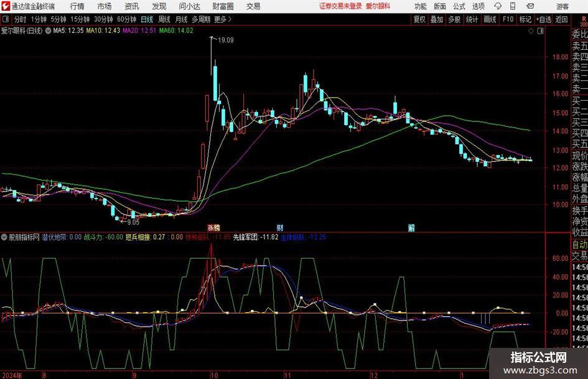Open the mobile phone icon
The width and height of the screenshot is (588, 379).
pyautogui.click(x=513, y=6)
